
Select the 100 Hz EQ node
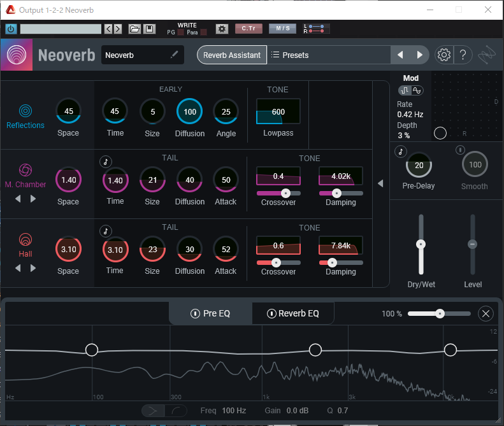click(x=92, y=350)
